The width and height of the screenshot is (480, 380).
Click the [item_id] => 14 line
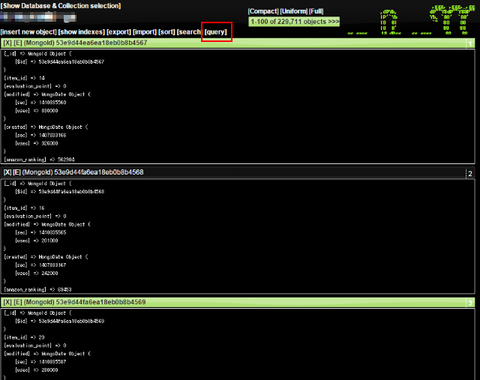tap(24, 78)
